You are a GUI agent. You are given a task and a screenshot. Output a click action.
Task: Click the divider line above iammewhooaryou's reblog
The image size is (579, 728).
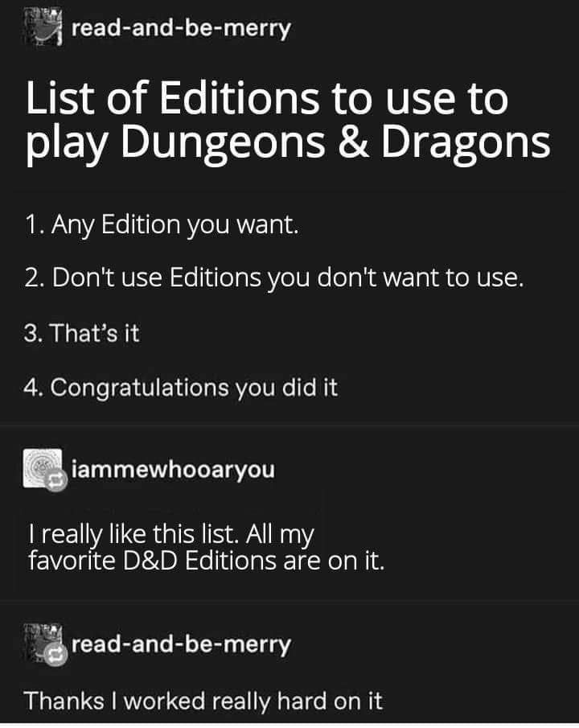(x=289, y=425)
